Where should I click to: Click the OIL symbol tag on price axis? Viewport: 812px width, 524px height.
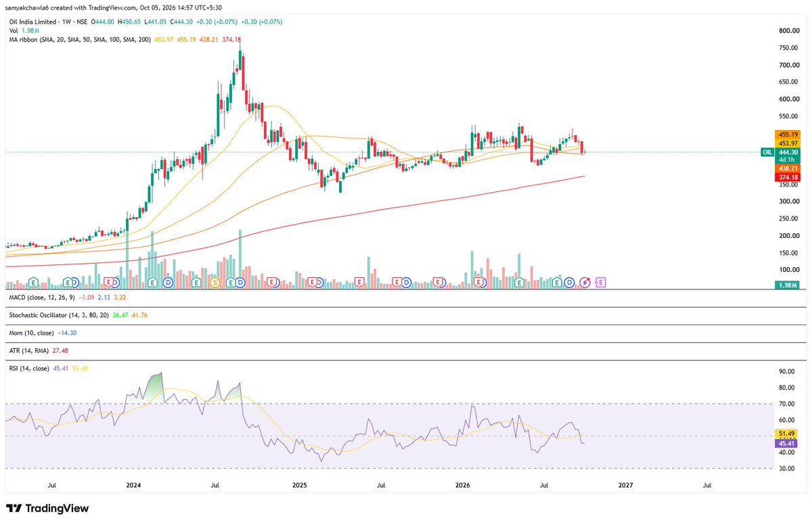(767, 152)
